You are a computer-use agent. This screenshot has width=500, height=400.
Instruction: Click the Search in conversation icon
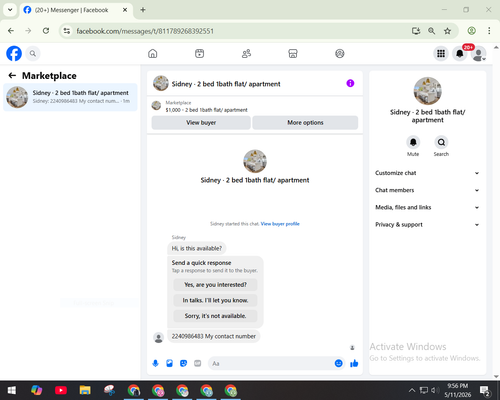pyautogui.click(x=441, y=142)
